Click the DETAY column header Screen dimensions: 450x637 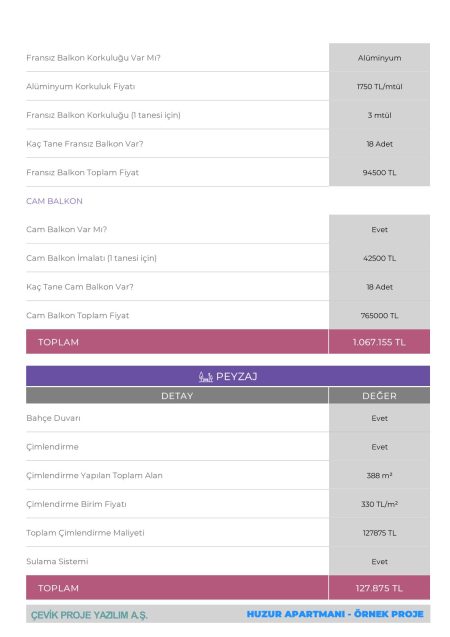[x=177, y=396]
